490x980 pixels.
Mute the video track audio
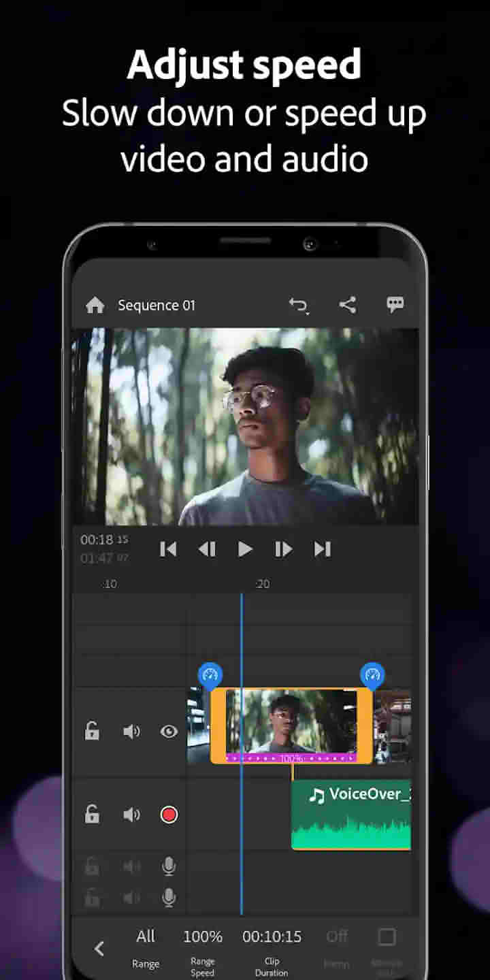[131, 732]
